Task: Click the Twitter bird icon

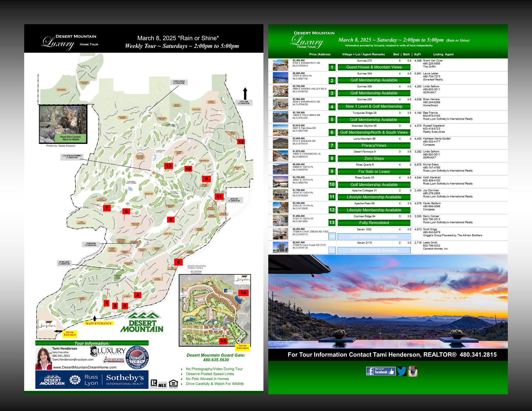Action: (x=401, y=371)
